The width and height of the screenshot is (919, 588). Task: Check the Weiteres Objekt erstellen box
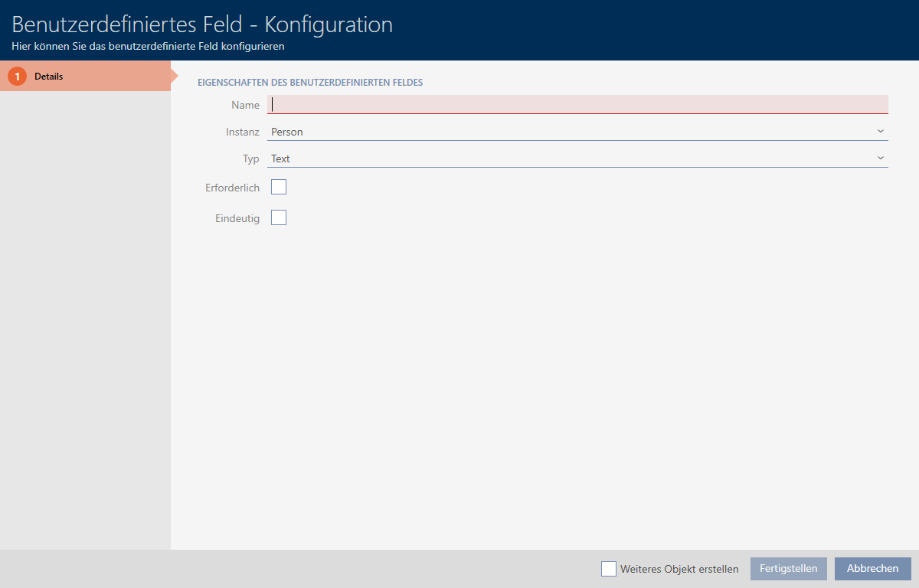point(609,569)
